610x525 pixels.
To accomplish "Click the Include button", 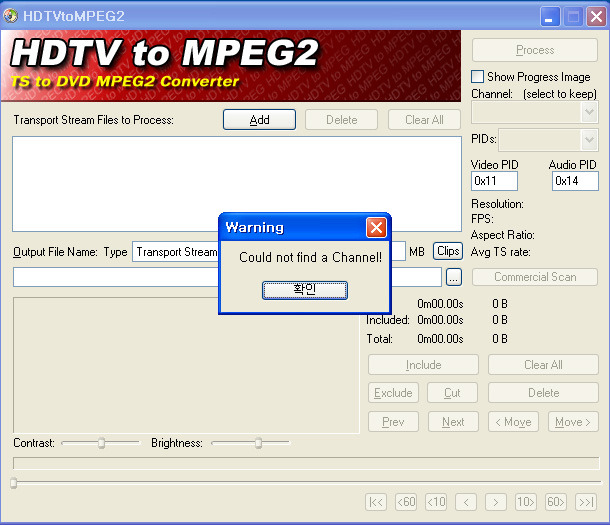I will (x=423, y=365).
